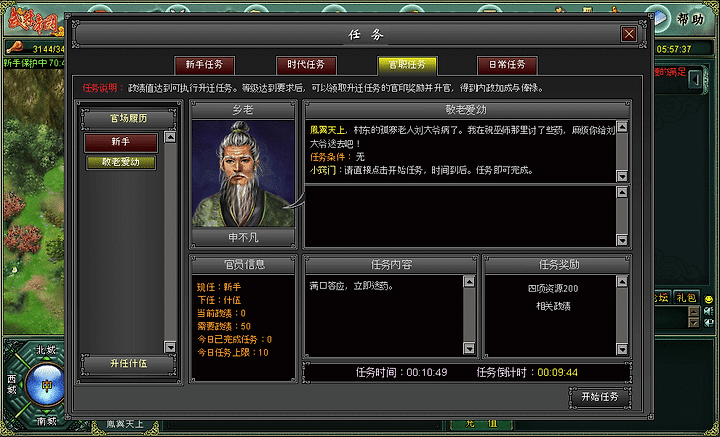Click the down arrow in 任务内容 scrollbar

tap(469, 348)
